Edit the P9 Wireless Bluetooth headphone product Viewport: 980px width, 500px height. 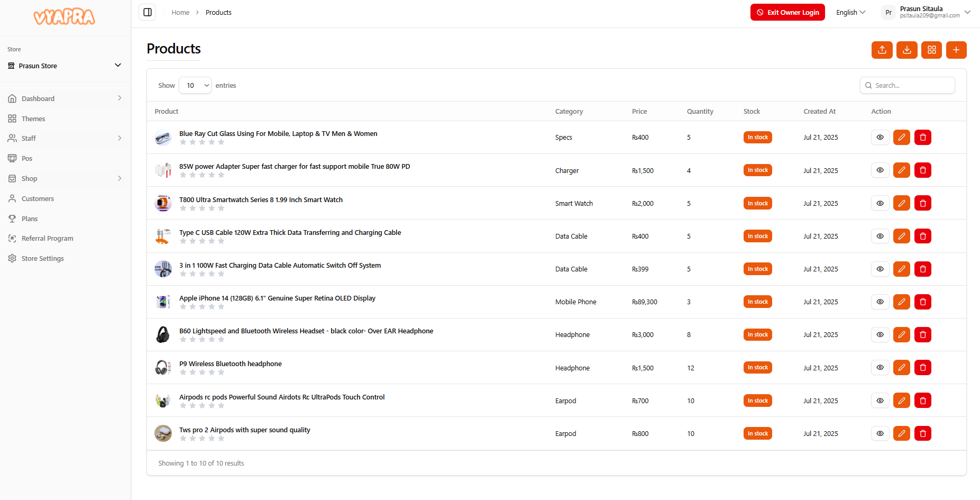coord(901,368)
